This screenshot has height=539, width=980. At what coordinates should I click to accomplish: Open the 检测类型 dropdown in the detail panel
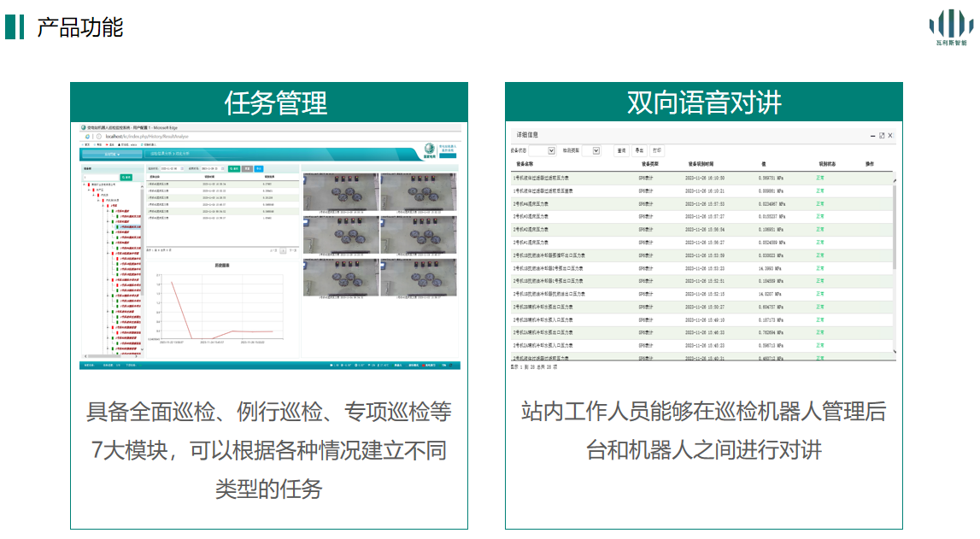(x=596, y=151)
